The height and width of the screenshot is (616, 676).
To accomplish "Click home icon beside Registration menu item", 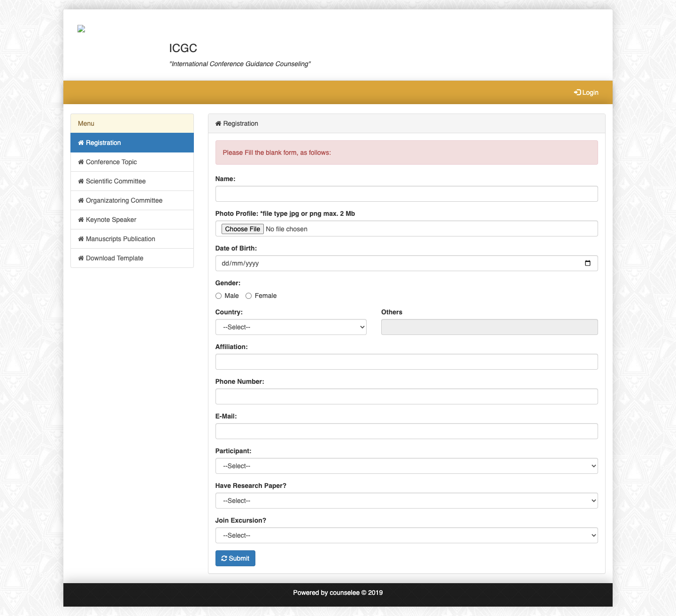I will (x=81, y=143).
